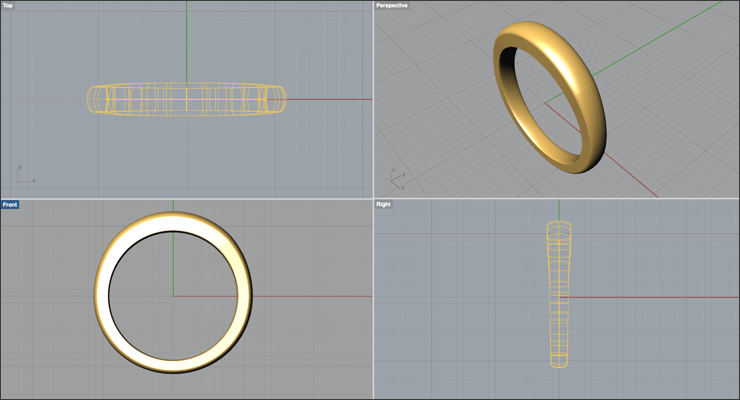The image size is (740, 400).
Task: Click the axis icon in Top viewport
Action: 25,175
